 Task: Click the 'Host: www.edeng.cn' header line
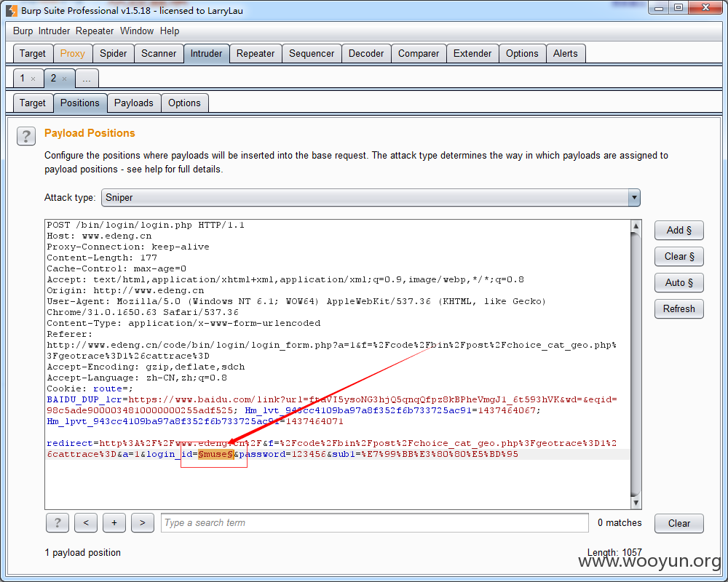[x=99, y=236]
